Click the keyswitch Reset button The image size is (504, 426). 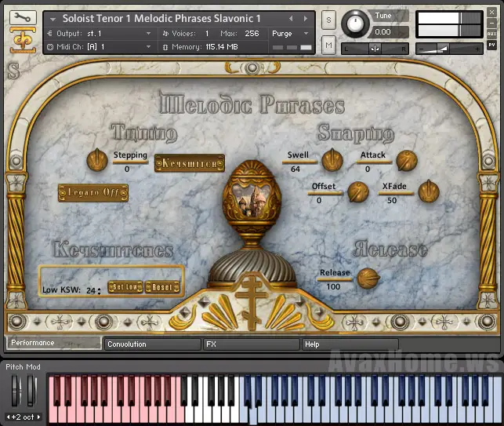(x=162, y=287)
